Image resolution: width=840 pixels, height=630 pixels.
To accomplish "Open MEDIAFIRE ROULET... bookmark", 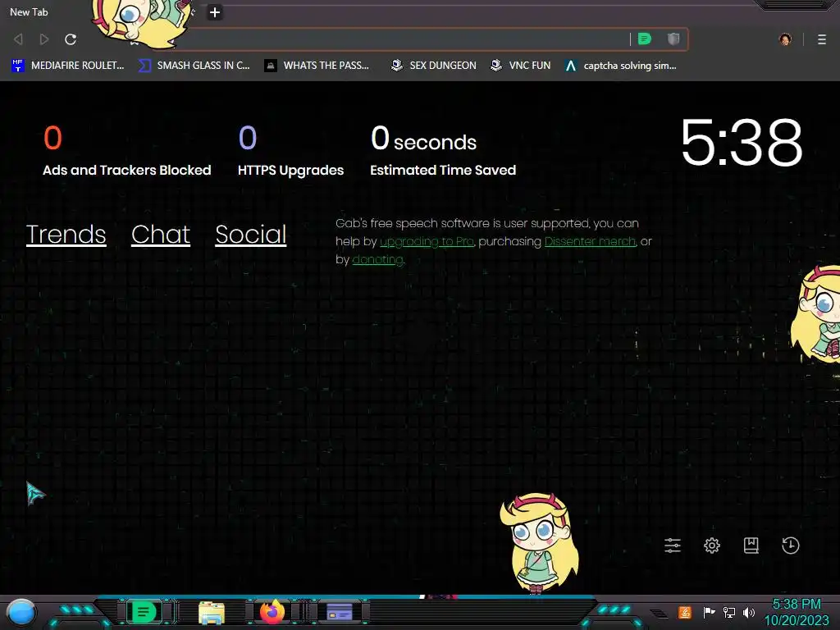I will [x=67, y=66].
